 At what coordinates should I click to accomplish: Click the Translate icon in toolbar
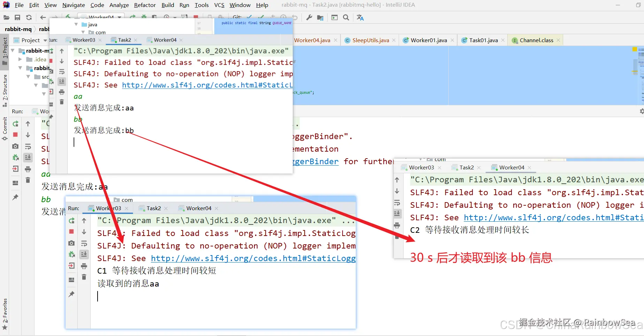click(x=360, y=17)
